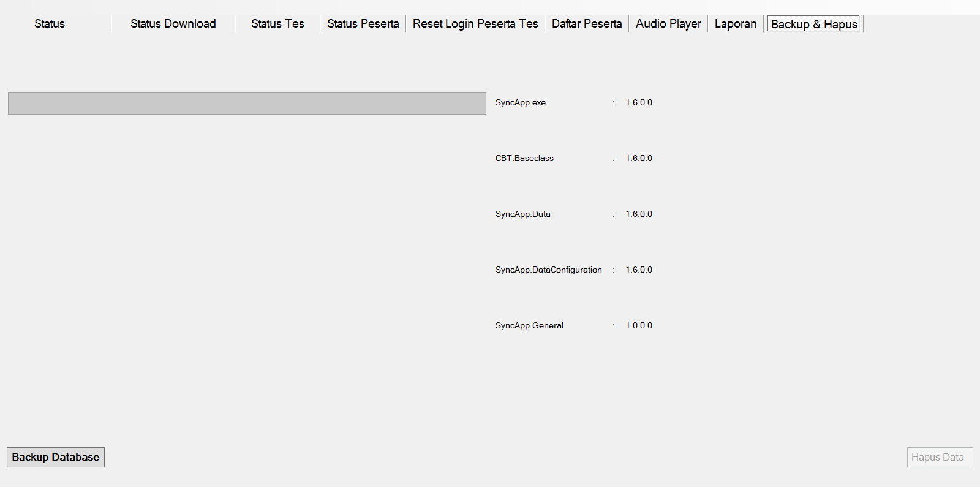Viewport: 980px width, 487px height.
Task: Click the CBT.Baseclass version value
Action: (x=639, y=159)
